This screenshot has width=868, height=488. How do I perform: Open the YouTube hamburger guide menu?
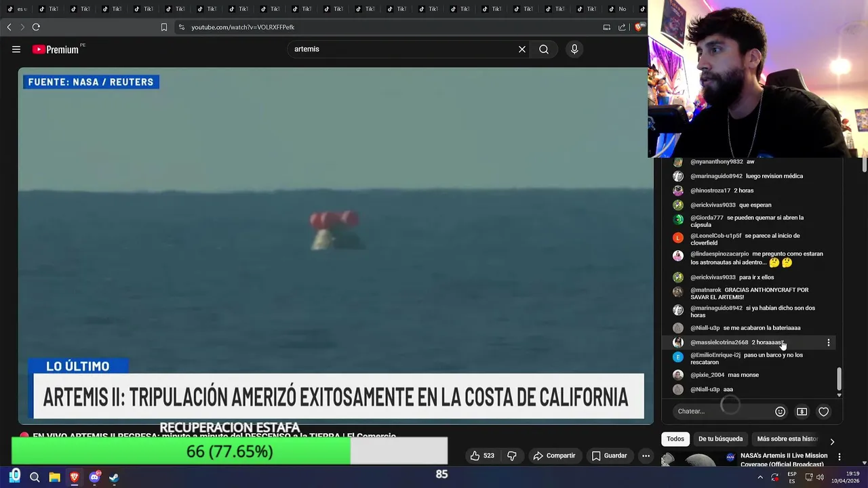(x=16, y=49)
